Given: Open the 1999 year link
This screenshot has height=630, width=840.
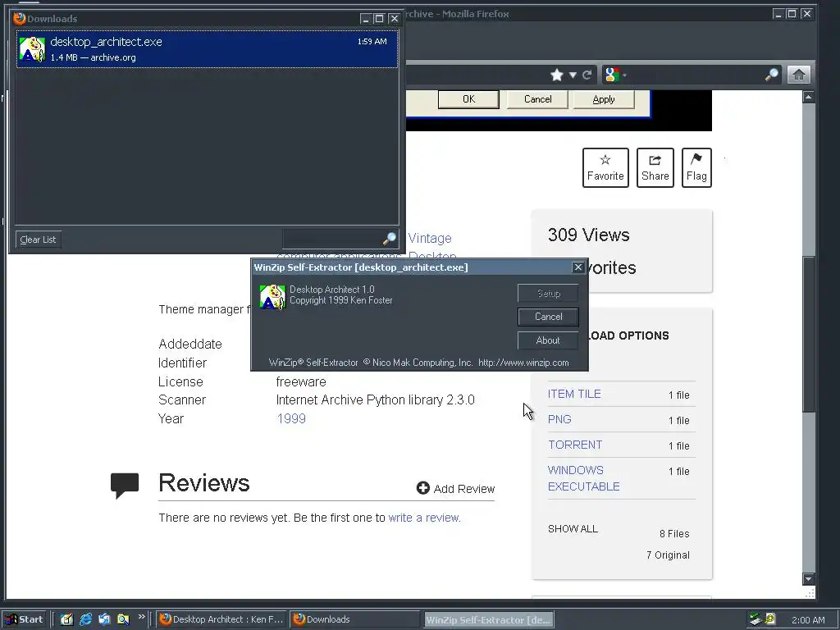Looking at the screenshot, I should (x=291, y=419).
